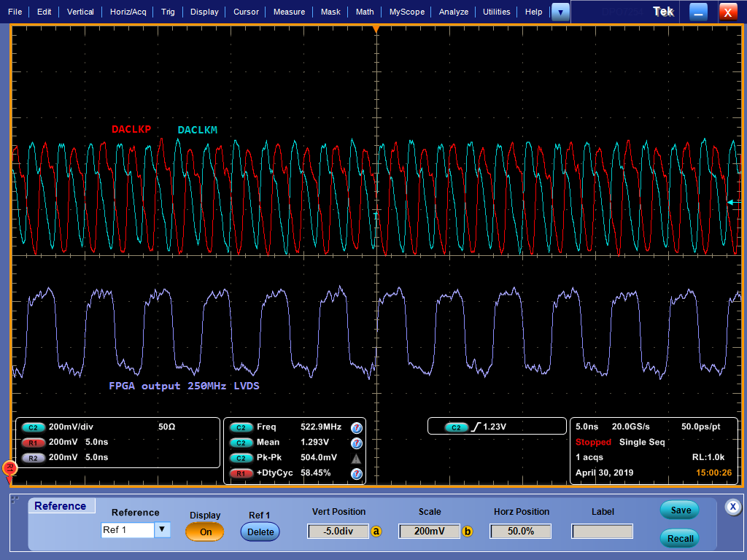Open the Trig menu
Viewport: 747px width, 560px height.
(168, 12)
